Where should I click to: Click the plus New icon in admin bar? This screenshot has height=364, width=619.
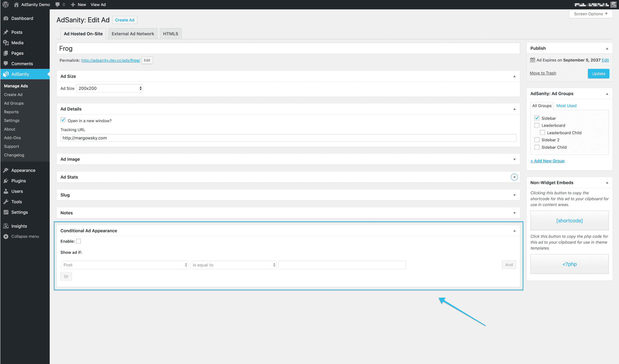(73, 5)
